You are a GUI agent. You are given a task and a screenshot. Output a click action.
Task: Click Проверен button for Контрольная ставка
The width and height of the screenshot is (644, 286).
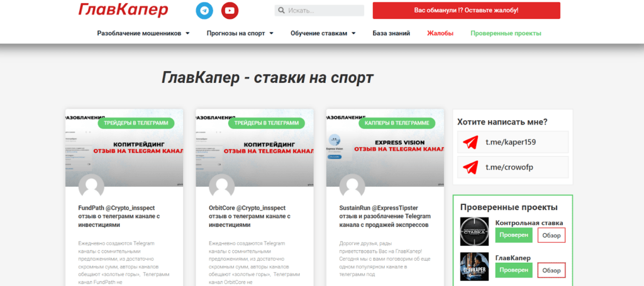[x=514, y=235]
